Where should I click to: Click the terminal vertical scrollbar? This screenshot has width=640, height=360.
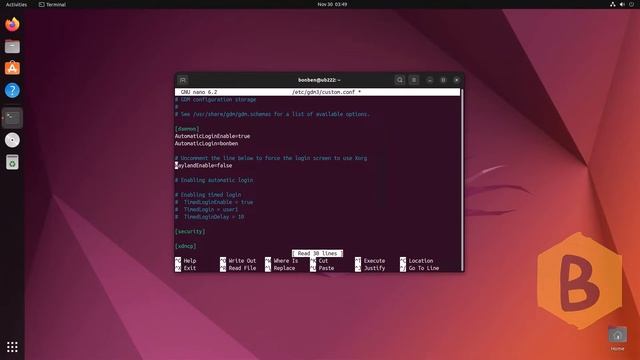point(462,180)
